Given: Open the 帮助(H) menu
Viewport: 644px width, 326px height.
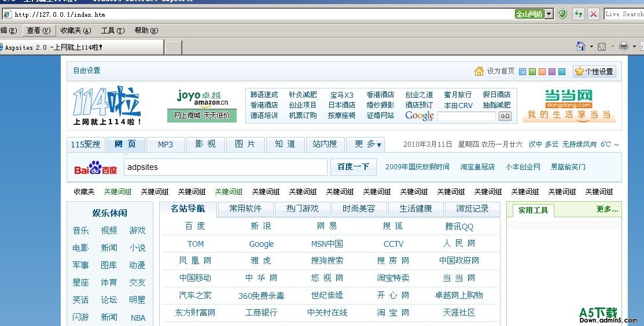Looking at the screenshot, I should point(146,30).
